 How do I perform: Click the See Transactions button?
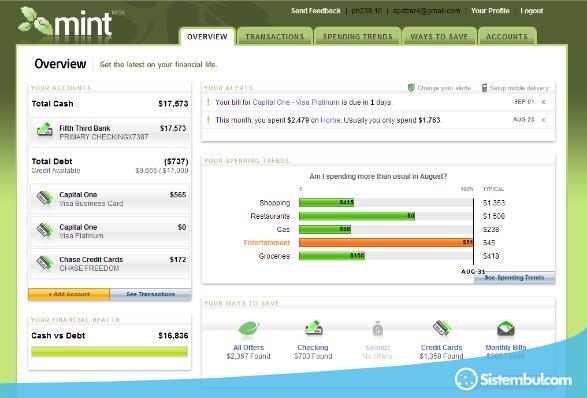click(x=150, y=294)
